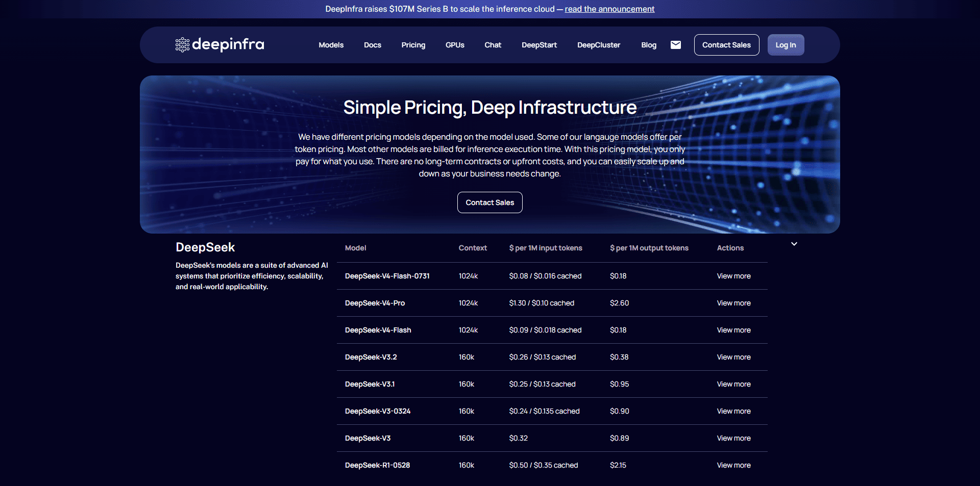Open the Models menu item
This screenshot has width=980, height=486.
(331, 45)
